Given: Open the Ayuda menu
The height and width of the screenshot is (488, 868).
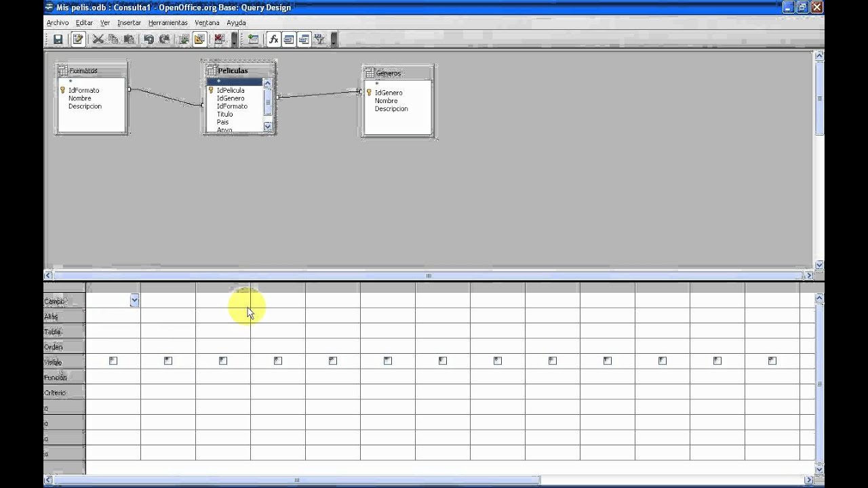Looking at the screenshot, I should pos(236,22).
